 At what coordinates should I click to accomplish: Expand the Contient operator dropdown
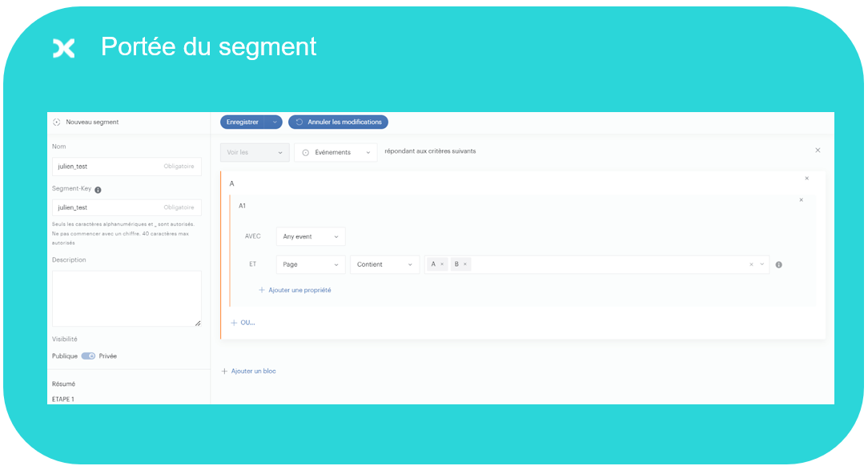(x=385, y=263)
